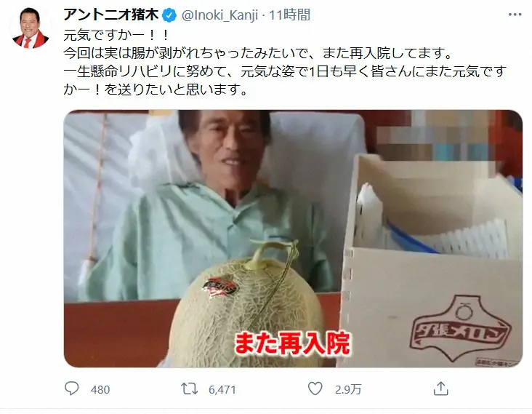Open the three-dot more options menu
532x414 pixels.
(x=515, y=15)
